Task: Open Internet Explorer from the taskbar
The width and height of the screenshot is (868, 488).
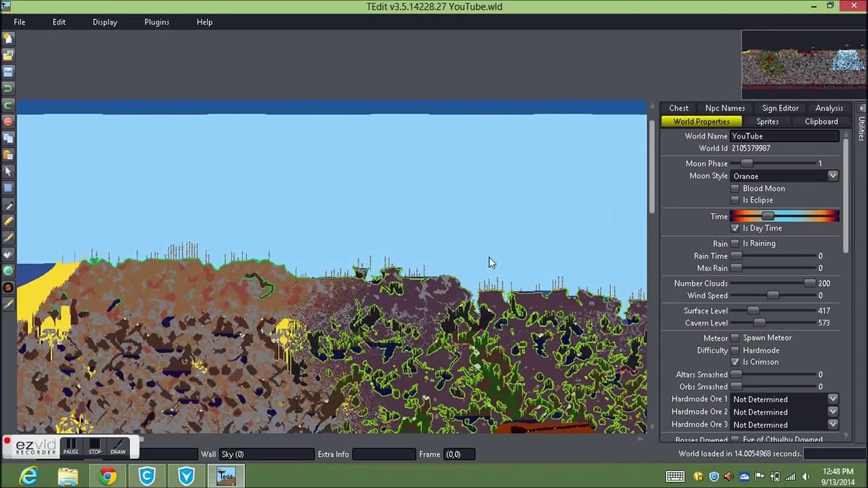Action: point(28,476)
